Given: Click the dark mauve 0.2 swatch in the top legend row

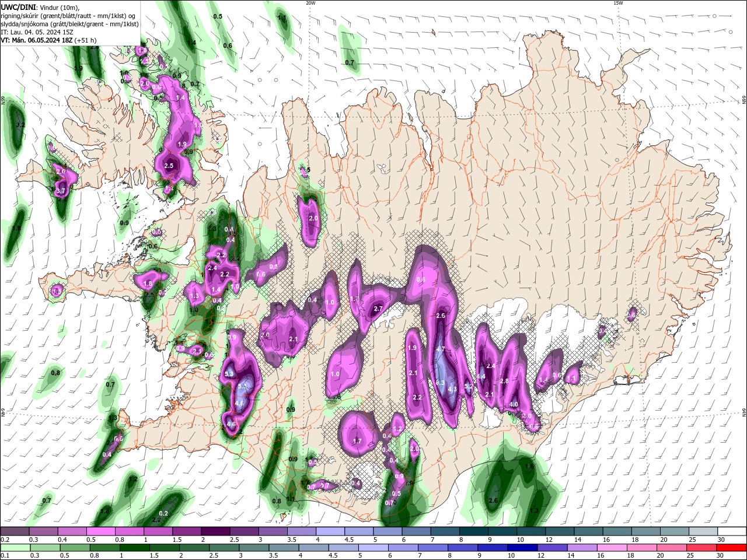Looking at the screenshot, I should click(15, 531).
